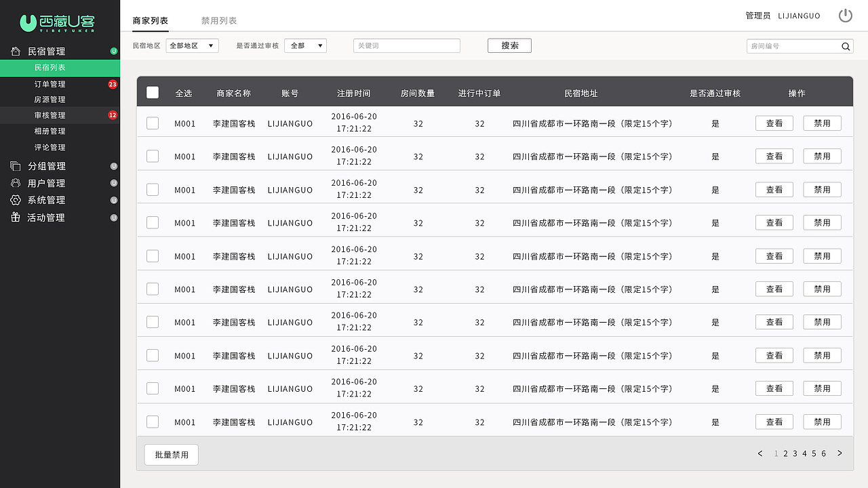Go to page 3 in pagination

tap(794, 453)
